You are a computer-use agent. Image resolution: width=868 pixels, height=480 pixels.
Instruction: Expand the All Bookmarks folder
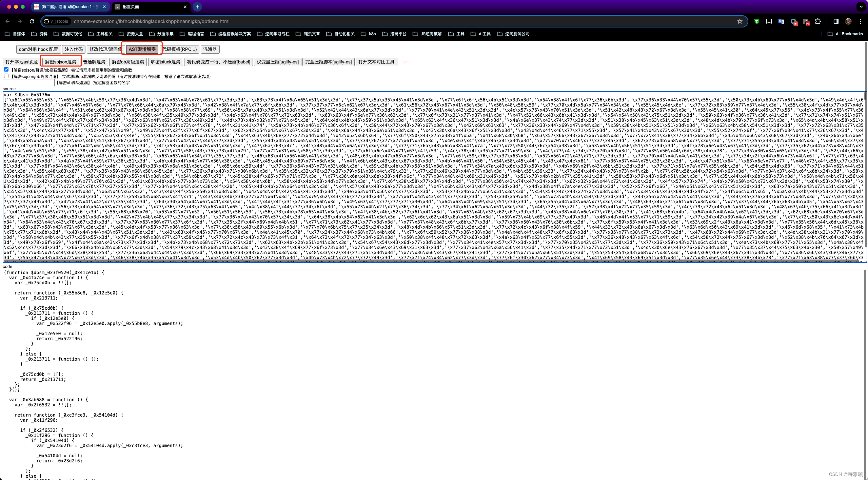tap(845, 34)
